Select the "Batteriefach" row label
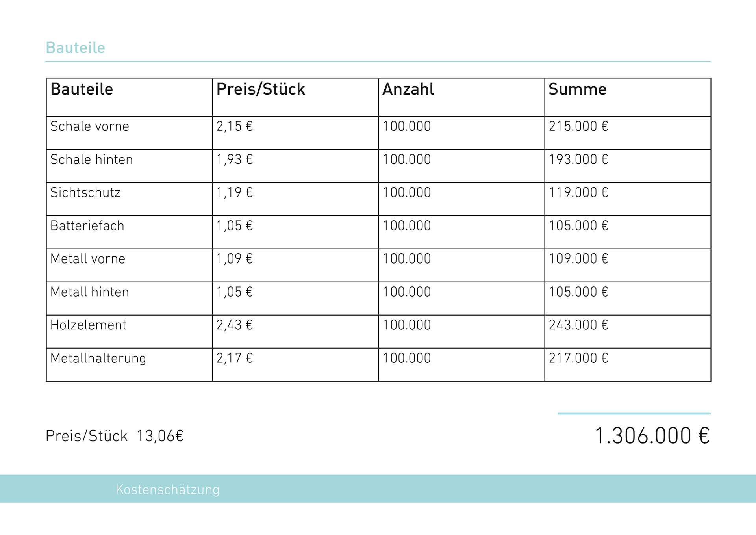 click(x=87, y=226)
